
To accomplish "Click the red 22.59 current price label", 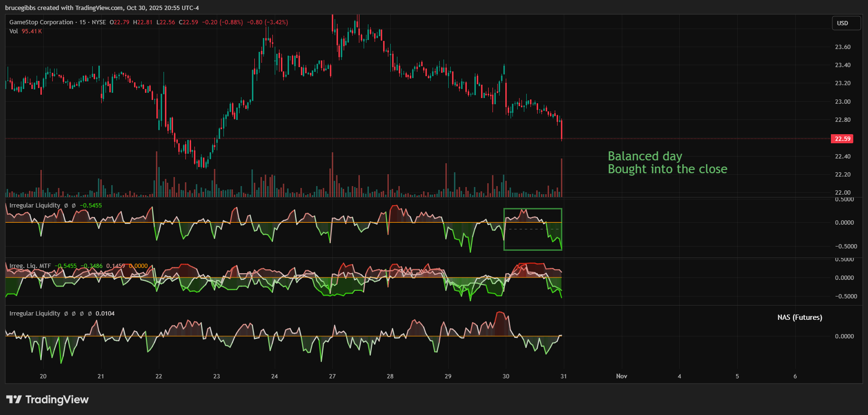I will (842, 139).
